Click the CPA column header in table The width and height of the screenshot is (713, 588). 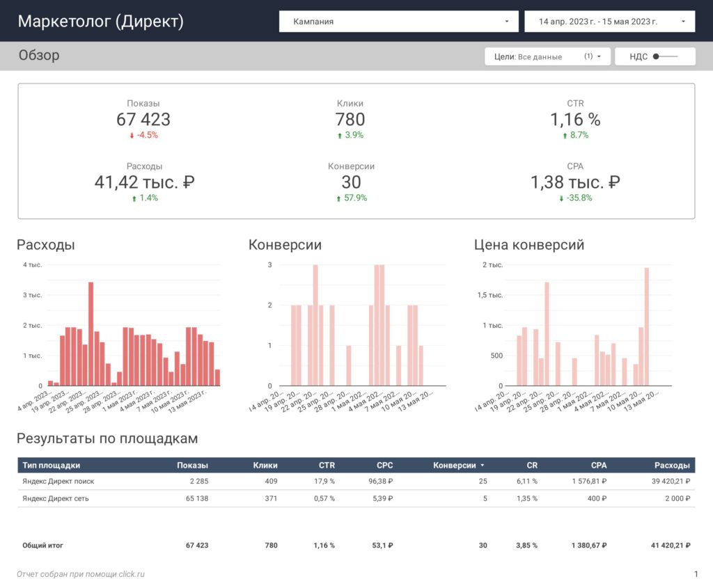point(598,466)
